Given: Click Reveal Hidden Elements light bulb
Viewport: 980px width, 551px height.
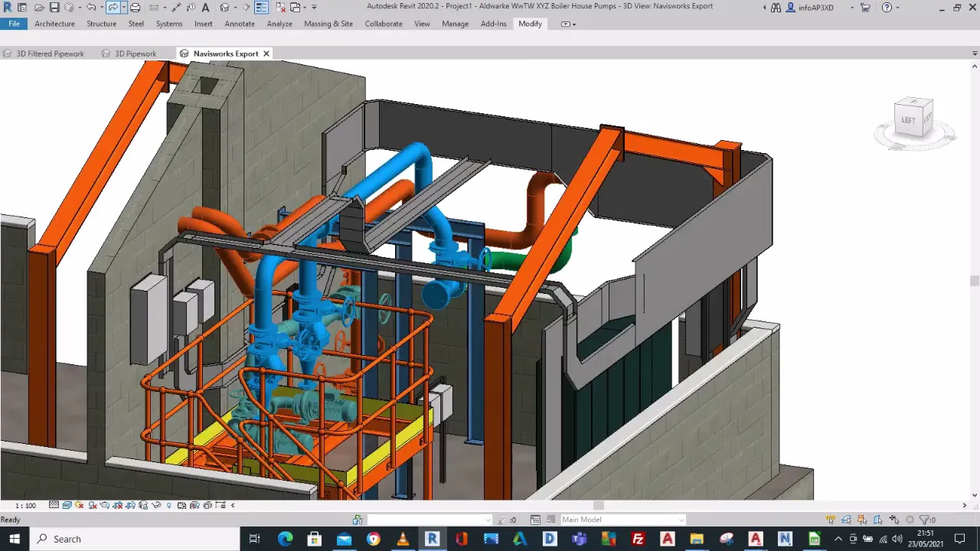Looking at the screenshot, I should click(168, 505).
